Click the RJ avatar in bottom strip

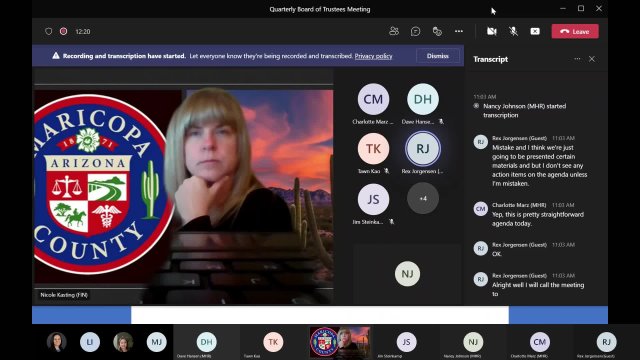pyautogui.click(x=606, y=342)
